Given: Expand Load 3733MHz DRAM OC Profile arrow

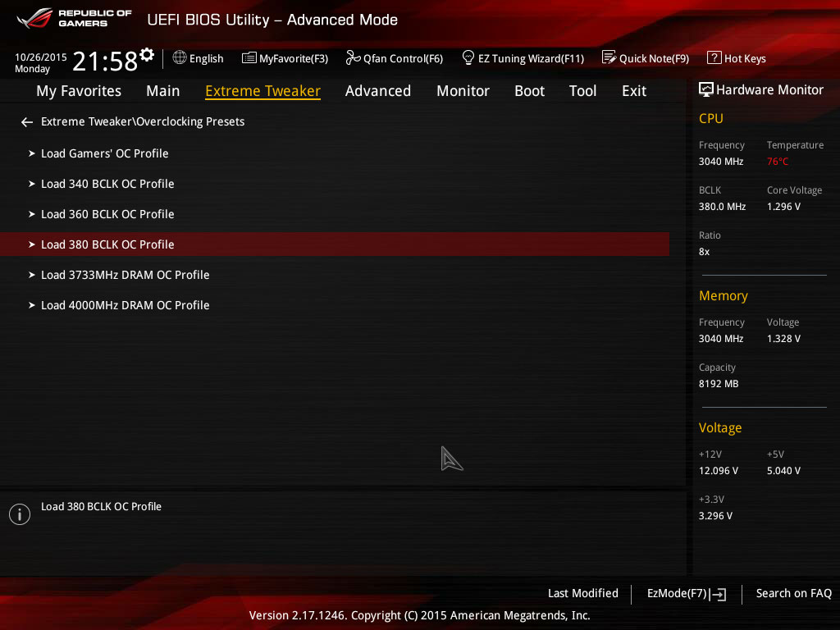Looking at the screenshot, I should (32, 275).
